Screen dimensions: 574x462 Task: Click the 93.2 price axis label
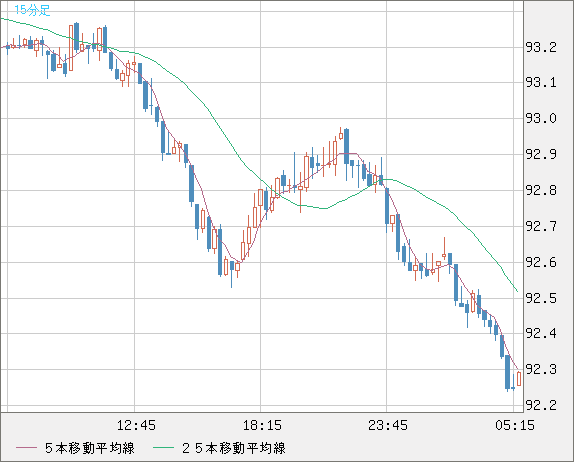[x=541, y=47]
